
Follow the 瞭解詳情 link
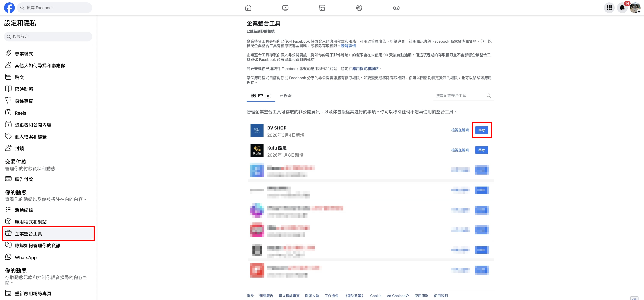click(x=348, y=46)
